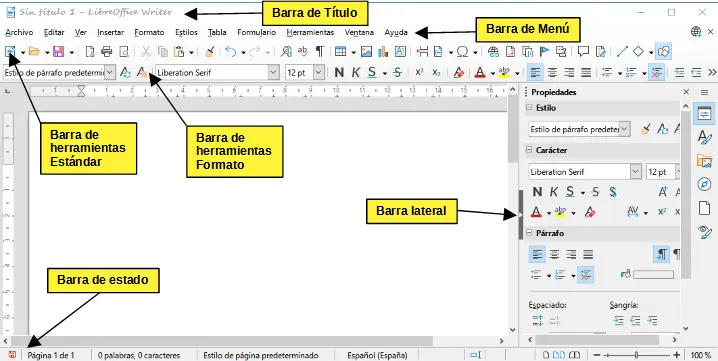The height and width of the screenshot is (361, 718).
Task: Select the Insert Line tool
Action: click(x=622, y=51)
